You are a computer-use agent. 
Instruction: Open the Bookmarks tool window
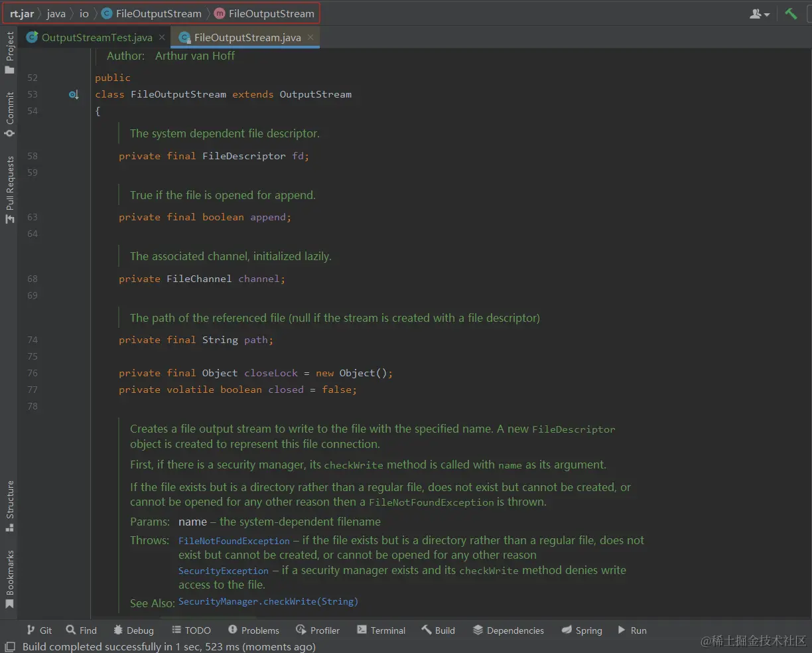click(9, 579)
